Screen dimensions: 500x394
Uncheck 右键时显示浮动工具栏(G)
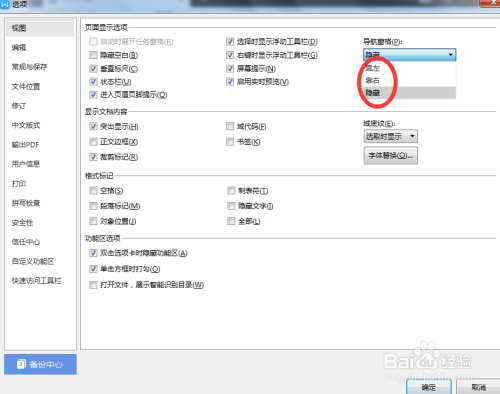[x=230, y=55]
